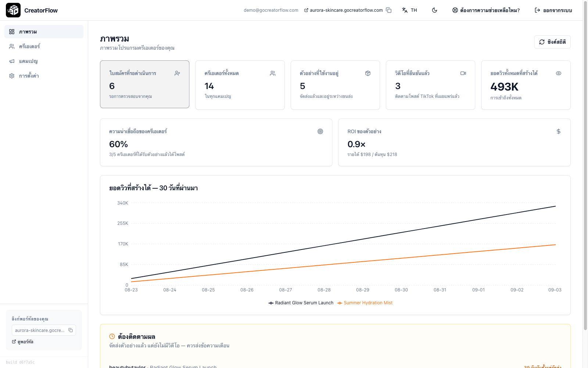This screenshot has width=588, height=368.
Task: Click the page vertical scrollbar
Action: [x=585, y=166]
